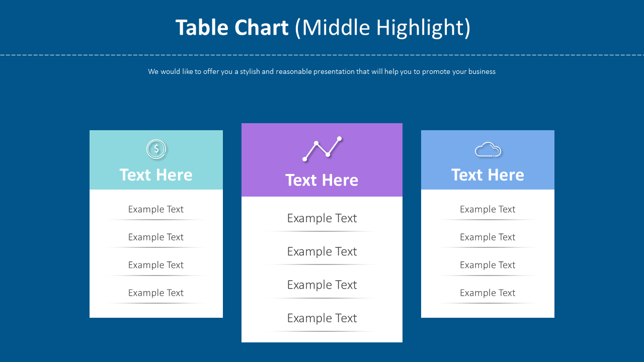The height and width of the screenshot is (362, 644).
Task: Select the Table Chart slide title
Action: [x=323, y=28]
